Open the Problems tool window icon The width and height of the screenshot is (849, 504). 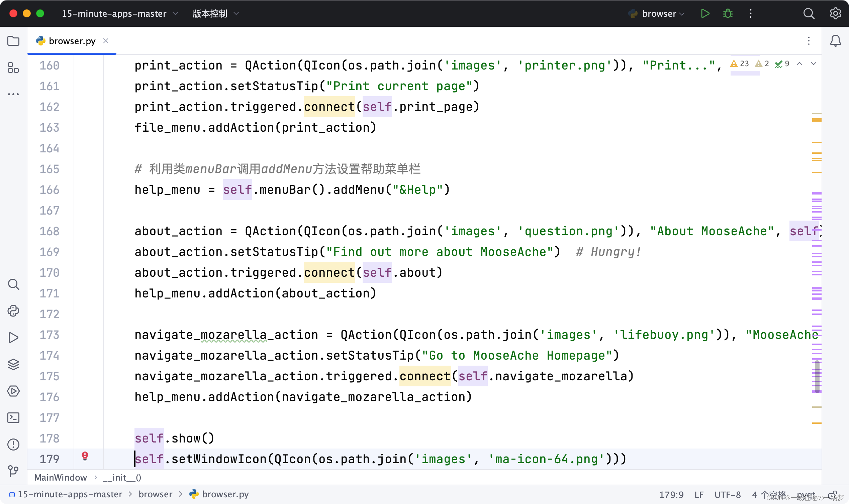(x=13, y=444)
